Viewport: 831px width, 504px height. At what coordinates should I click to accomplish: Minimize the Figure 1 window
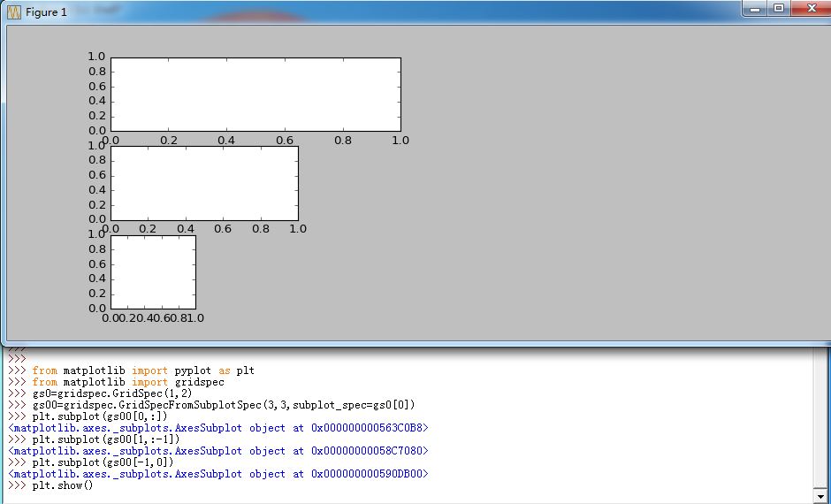click(x=755, y=8)
